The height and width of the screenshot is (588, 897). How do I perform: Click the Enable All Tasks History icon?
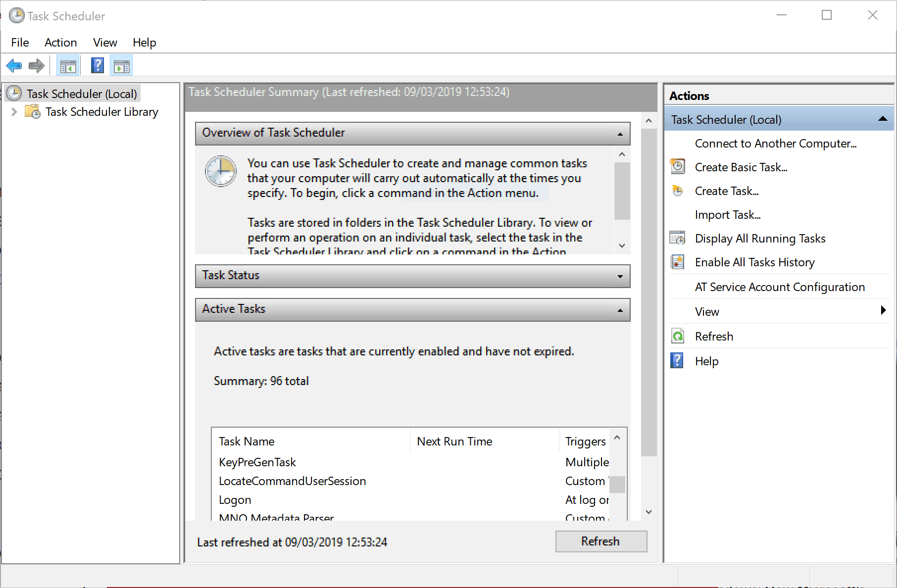pos(678,262)
